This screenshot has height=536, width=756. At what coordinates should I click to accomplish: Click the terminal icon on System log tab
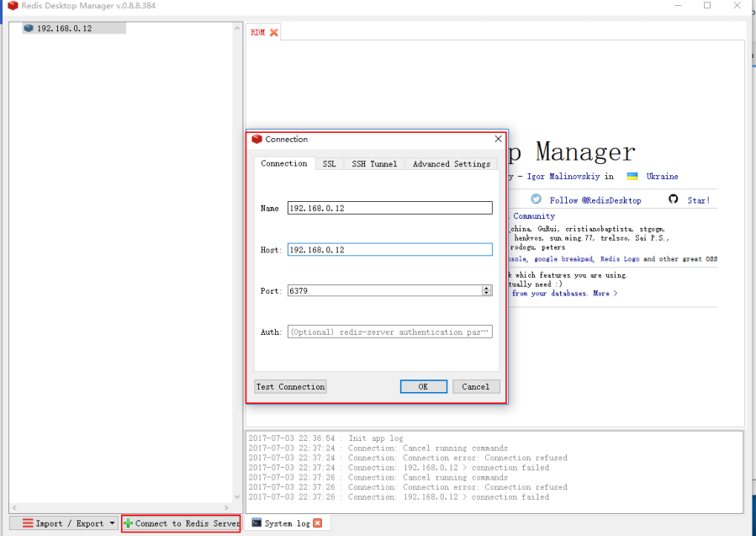(256, 523)
